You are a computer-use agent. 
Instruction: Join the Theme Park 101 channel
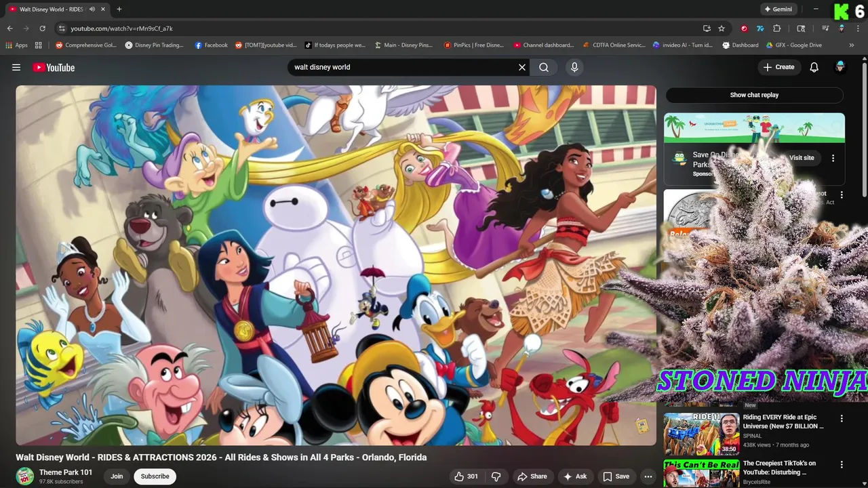(117, 476)
